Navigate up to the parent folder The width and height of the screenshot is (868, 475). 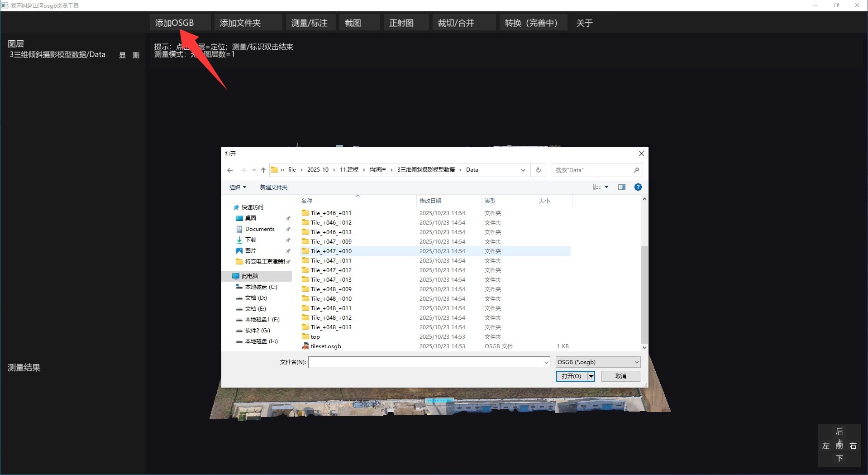263,170
